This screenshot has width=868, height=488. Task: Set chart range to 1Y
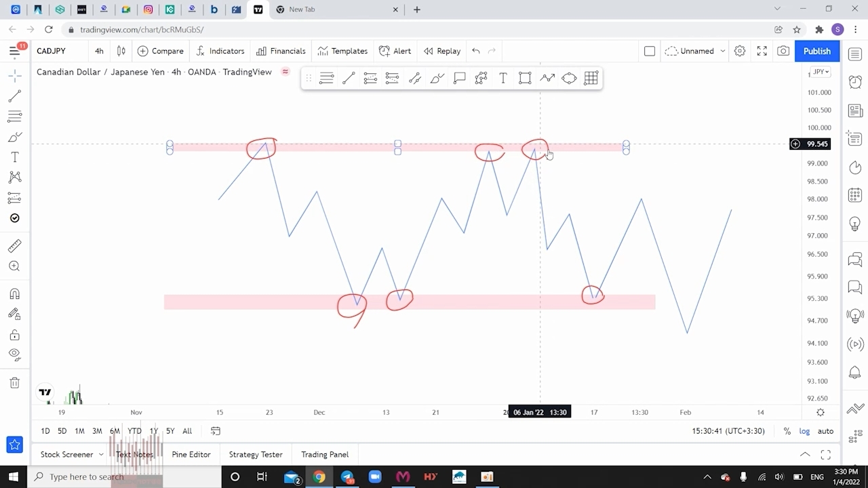coord(153,431)
